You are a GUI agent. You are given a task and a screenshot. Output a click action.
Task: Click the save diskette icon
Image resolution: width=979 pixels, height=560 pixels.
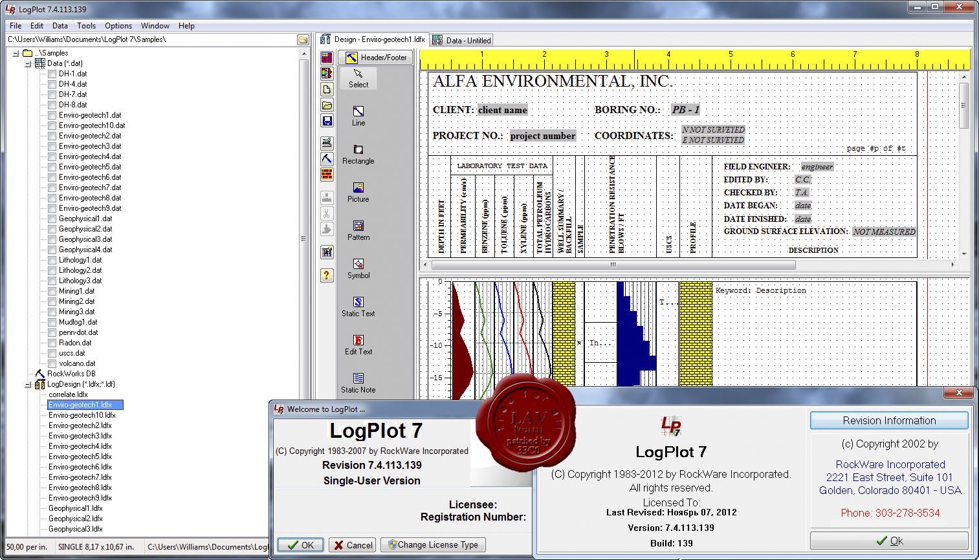coord(327,121)
